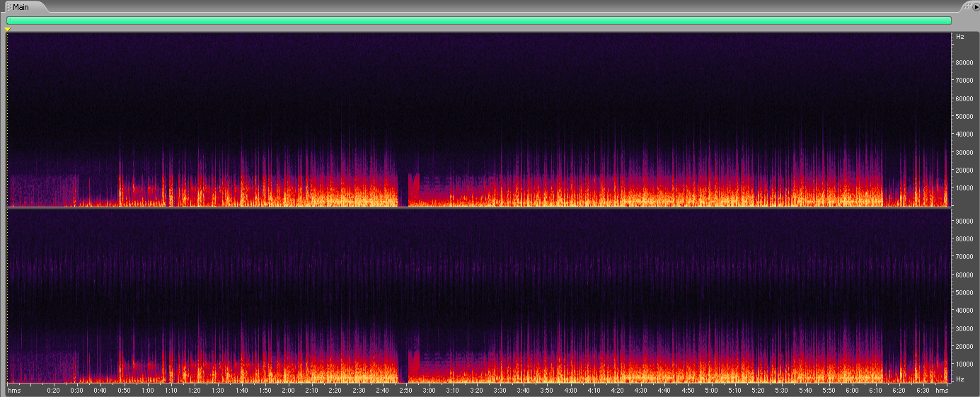
Task: Click the 1:00 mark on time ruler
Action: (x=147, y=390)
